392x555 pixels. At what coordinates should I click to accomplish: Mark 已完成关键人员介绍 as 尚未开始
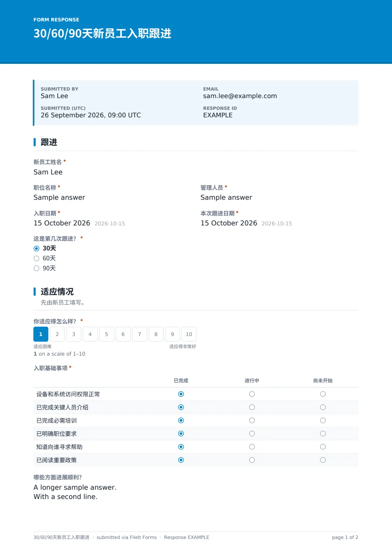pos(323,407)
